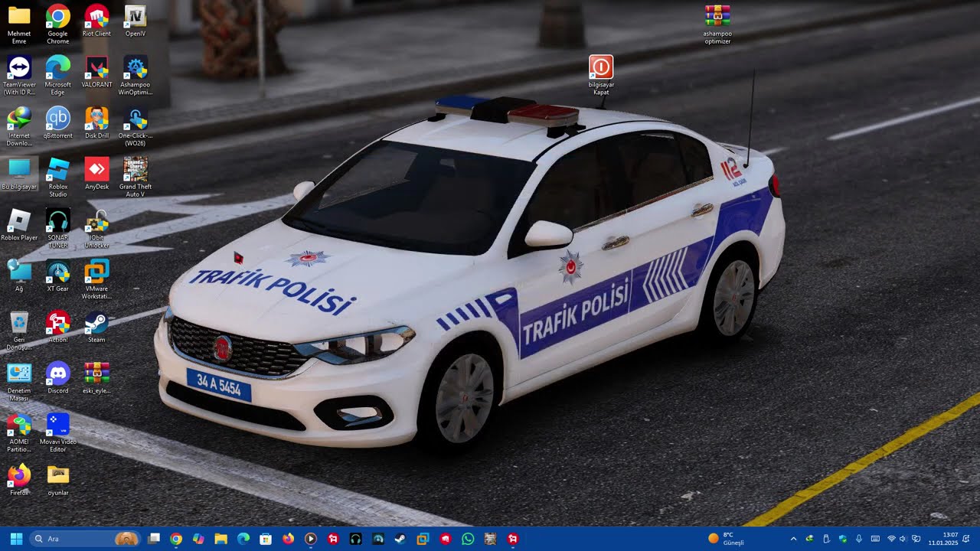
Task: Select the Bu bilgisayar desktop icon
Action: click(19, 174)
